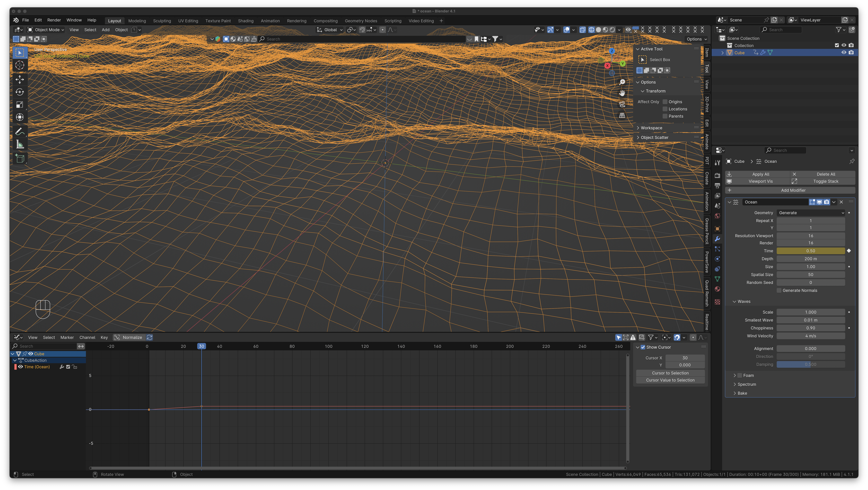Enable the Foam checkbox
This screenshot has height=490, width=868.
point(740,375)
